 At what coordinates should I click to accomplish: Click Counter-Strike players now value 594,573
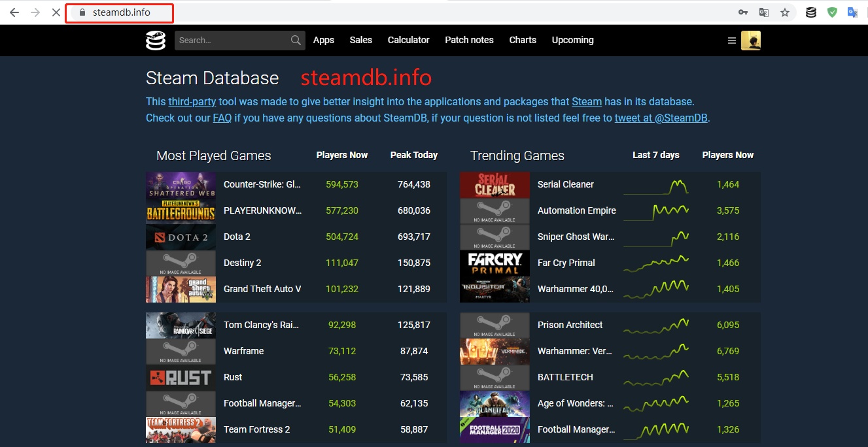pos(342,184)
